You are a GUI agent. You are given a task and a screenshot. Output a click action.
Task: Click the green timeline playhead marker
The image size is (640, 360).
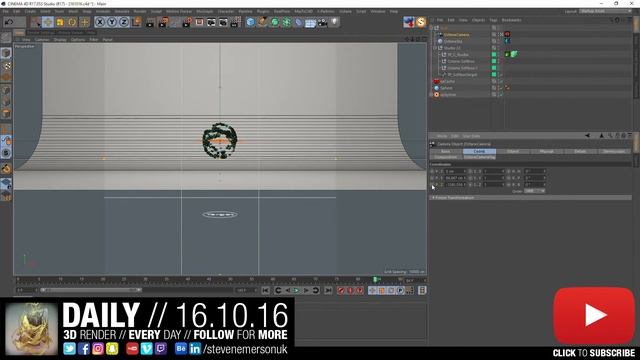[x=376, y=280]
